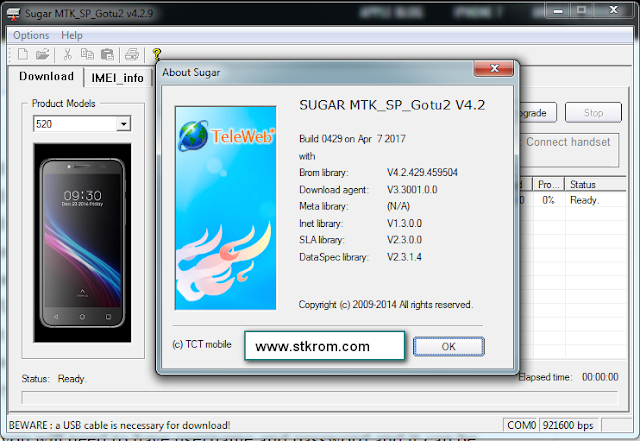Click the Ready. status cell in table
This screenshot has width=640, height=441.
(584, 200)
